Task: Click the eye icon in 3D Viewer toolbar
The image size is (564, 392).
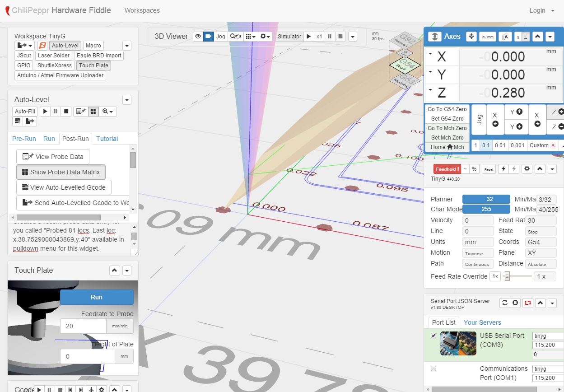Action: 198,37
